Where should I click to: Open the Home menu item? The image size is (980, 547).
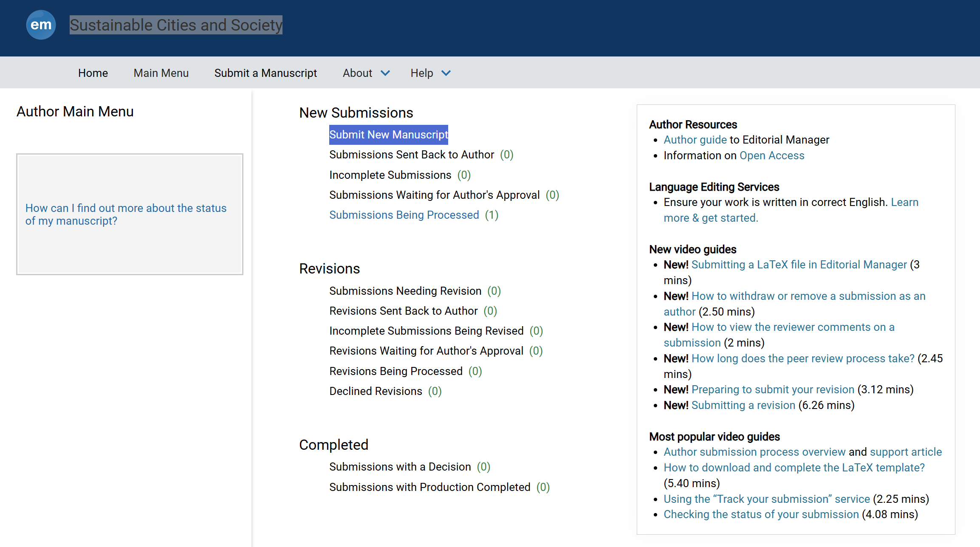[93, 73]
